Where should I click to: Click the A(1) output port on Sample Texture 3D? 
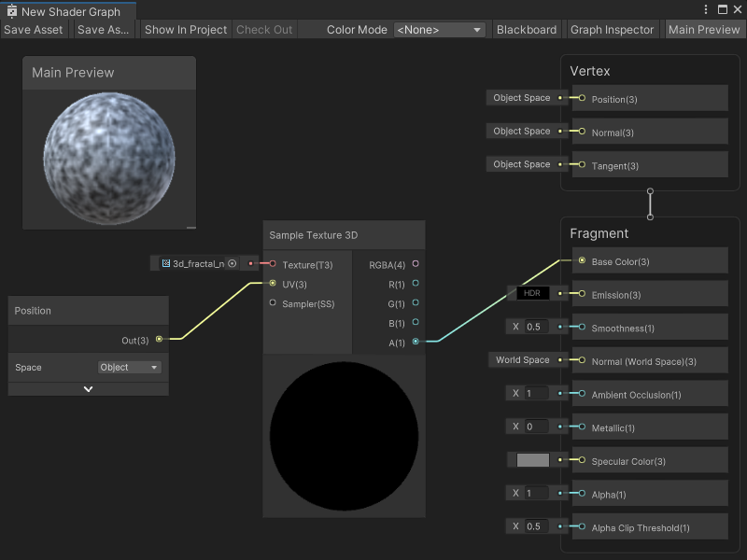coord(416,342)
